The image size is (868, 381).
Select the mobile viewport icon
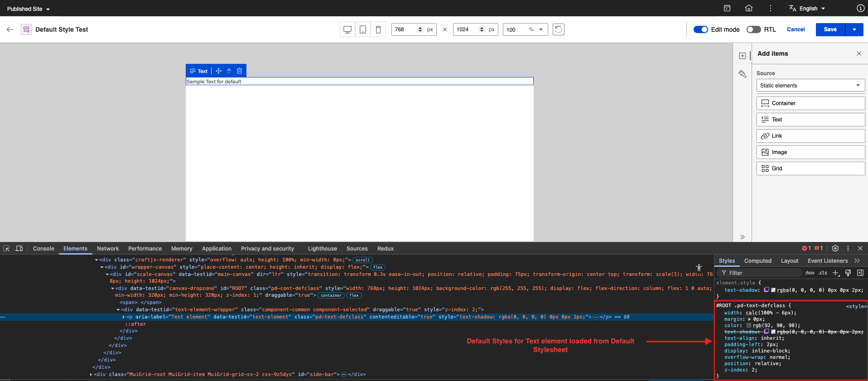tap(378, 29)
